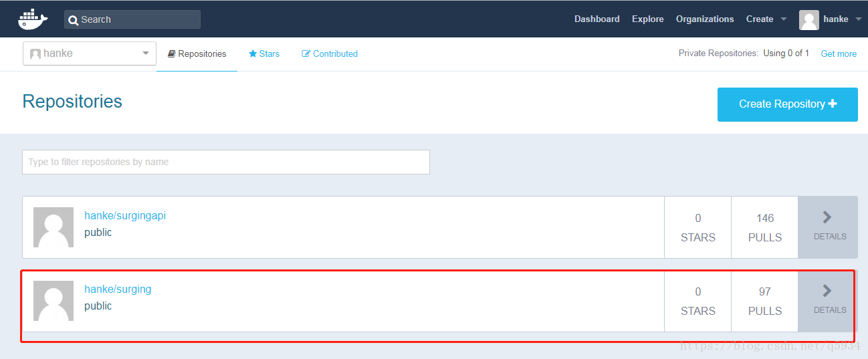Expand the Create dropdown menu
This screenshot has width=868, height=359.
(766, 19)
